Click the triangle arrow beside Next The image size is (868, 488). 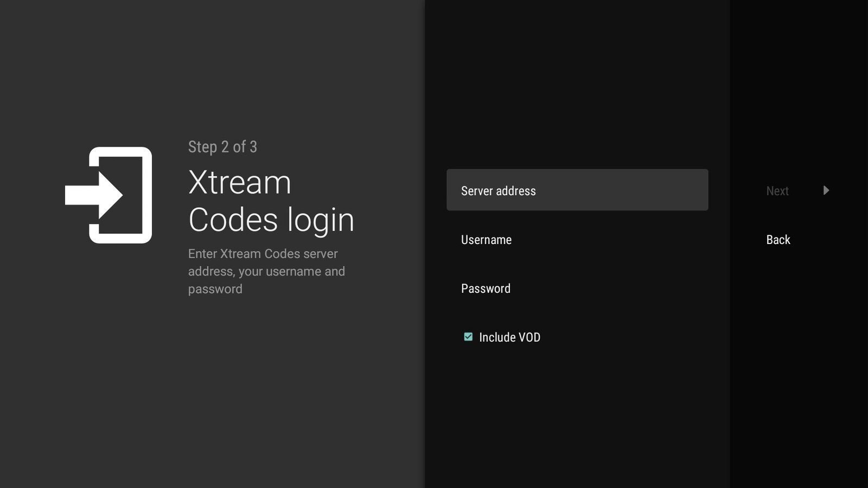[x=826, y=190]
